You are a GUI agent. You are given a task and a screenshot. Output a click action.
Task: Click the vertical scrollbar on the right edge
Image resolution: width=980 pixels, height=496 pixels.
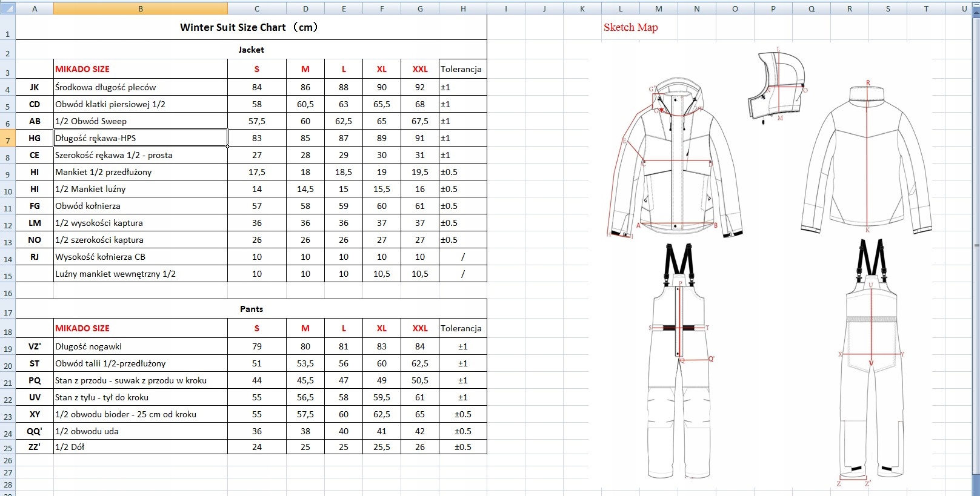pyautogui.click(x=975, y=246)
